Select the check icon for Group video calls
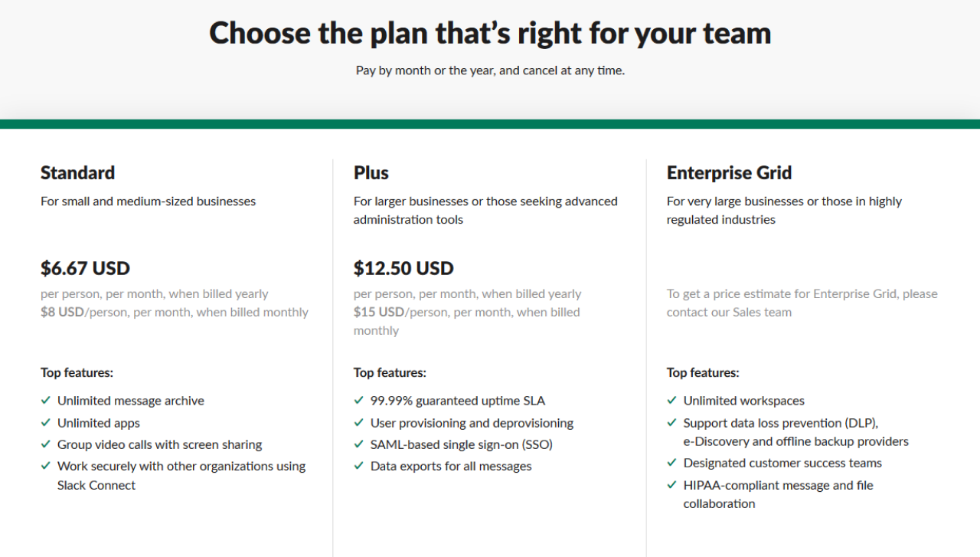This screenshot has height=557, width=980. [x=46, y=444]
